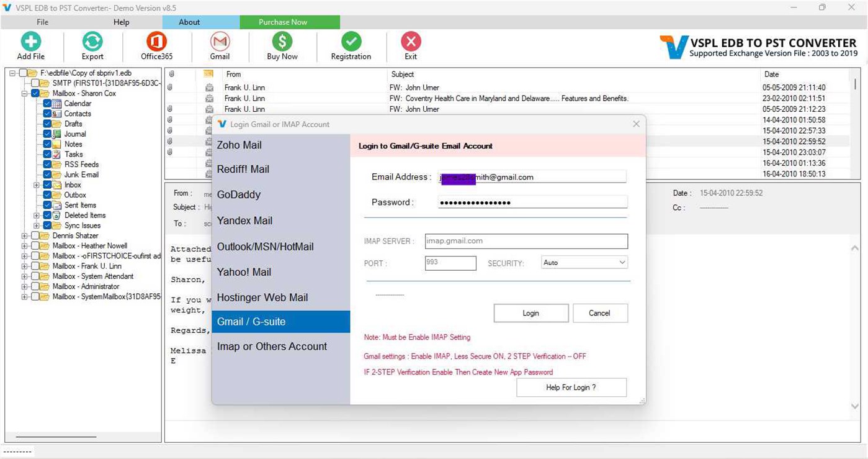Uncheck the Junk E-mail checkbox
The height and width of the screenshot is (459, 868).
47,175
